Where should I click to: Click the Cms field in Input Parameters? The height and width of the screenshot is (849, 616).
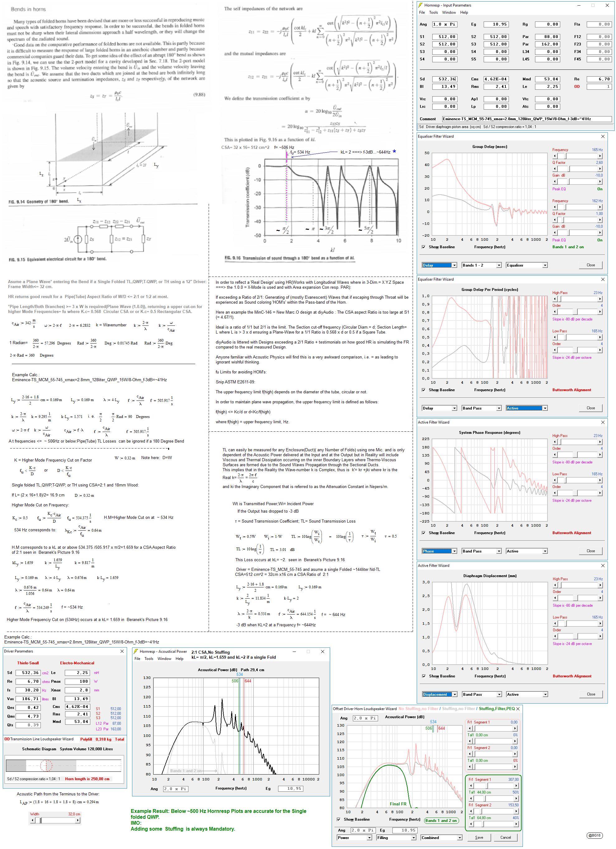point(496,79)
